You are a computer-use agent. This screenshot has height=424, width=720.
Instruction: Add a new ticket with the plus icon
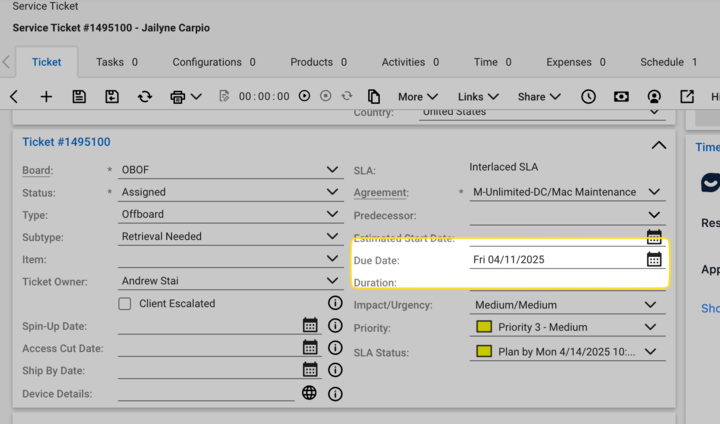46,97
